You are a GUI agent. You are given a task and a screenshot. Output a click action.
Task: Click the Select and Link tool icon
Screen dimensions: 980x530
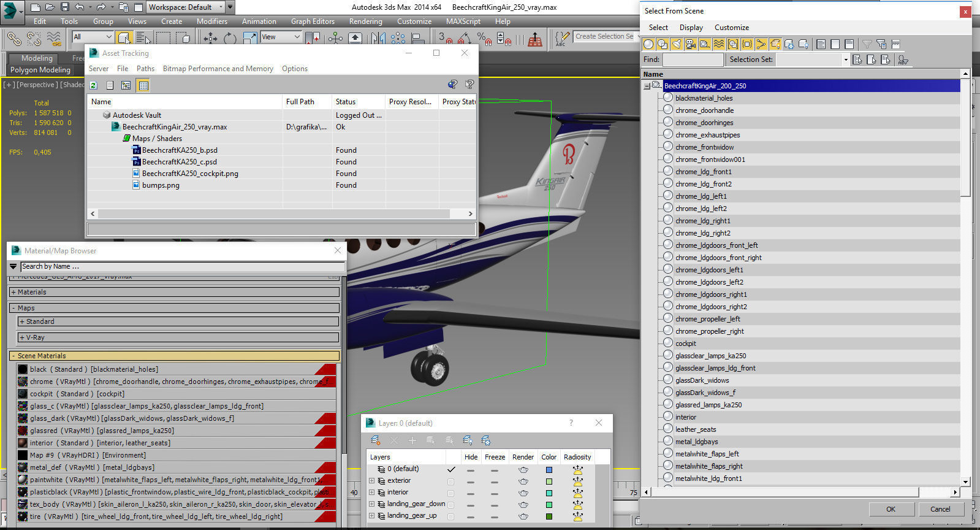pos(13,38)
